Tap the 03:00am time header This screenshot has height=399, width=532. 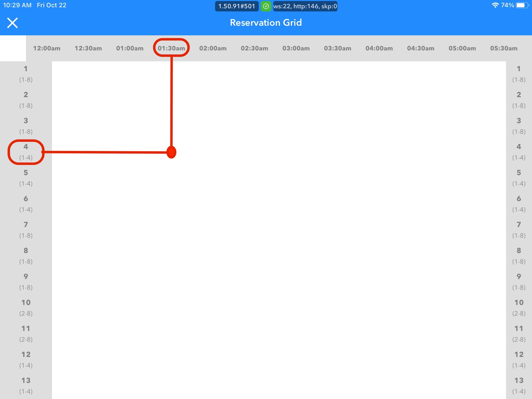[x=296, y=48]
